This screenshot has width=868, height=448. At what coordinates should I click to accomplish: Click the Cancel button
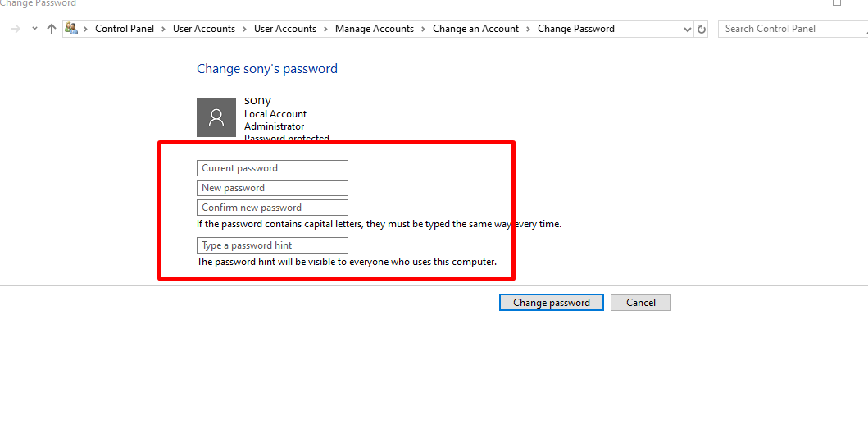[640, 302]
